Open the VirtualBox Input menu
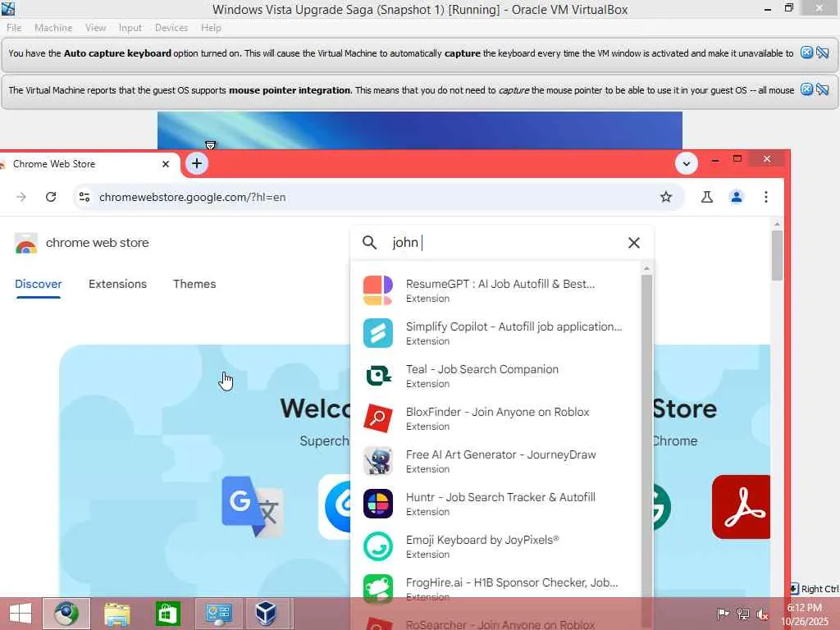Viewport: 840px width, 630px height. (x=130, y=28)
